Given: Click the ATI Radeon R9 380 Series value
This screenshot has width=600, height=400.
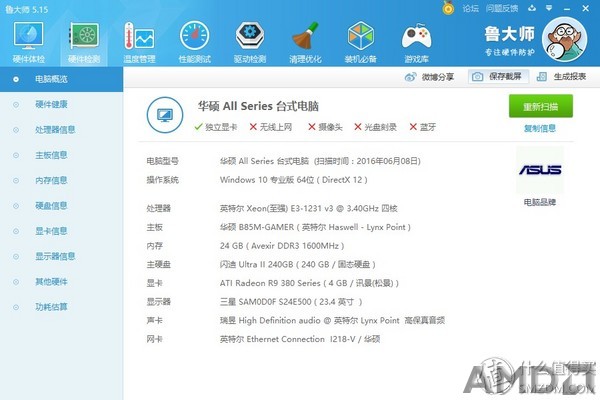Looking at the screenshot, I should click(x=309, y=283).
